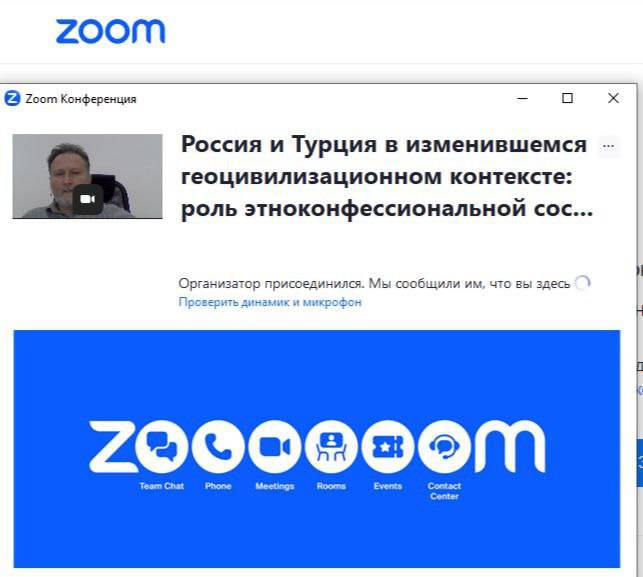Click the Zoom icon in the title bar
This screenshot has height=577, width=643.
click(x=12, y=98)
